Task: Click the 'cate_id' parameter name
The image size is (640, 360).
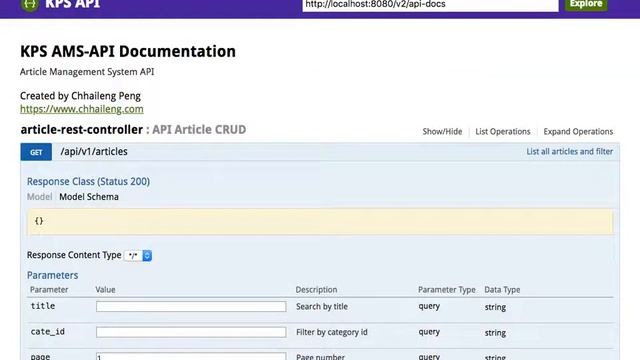Action: coord(48,332)
